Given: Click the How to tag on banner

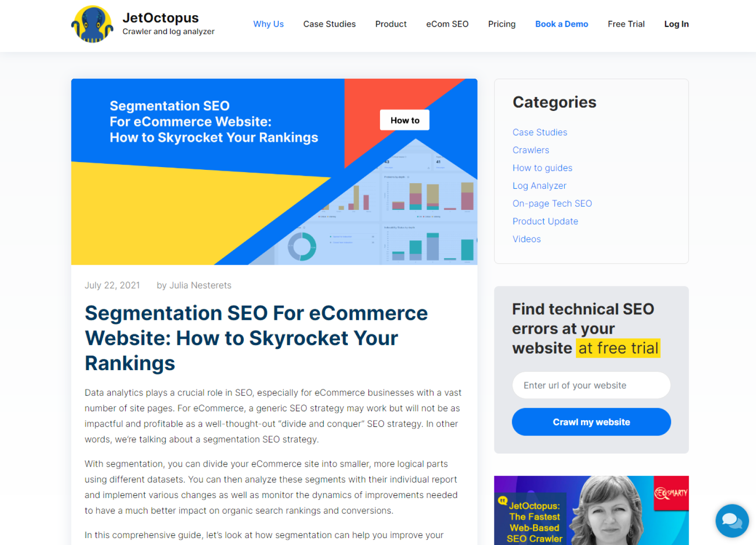Looking at the screenshot, I should pos(404,120).
